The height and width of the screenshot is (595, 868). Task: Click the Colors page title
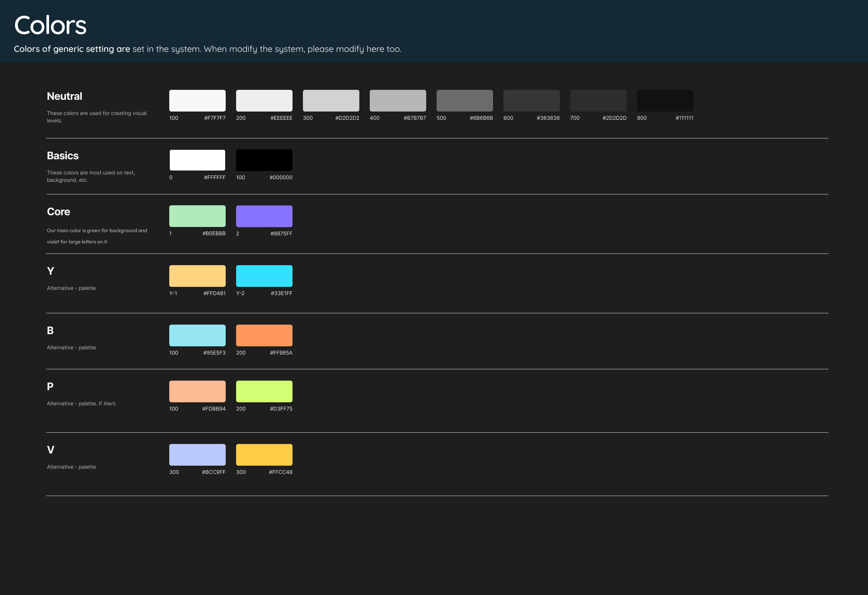click(x=50, y=25)
